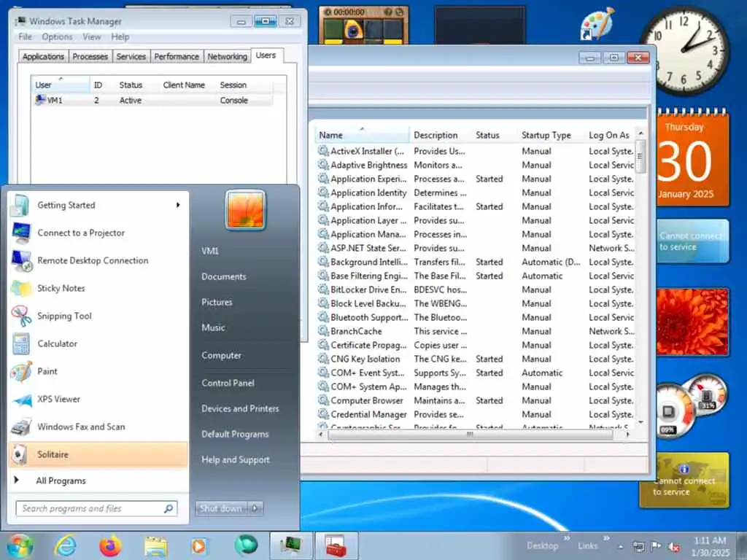The height and width of the screenshot is (560, 747).
Task: Sort services by the Name column header
Action: (x=362, y=135)
